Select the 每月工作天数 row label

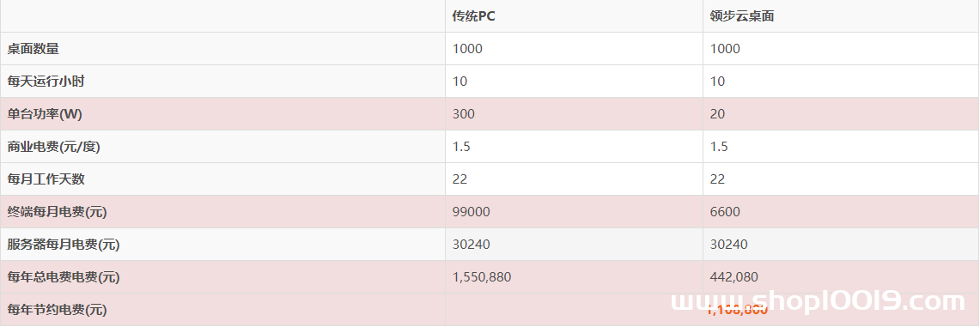click(x=46, y=179)
